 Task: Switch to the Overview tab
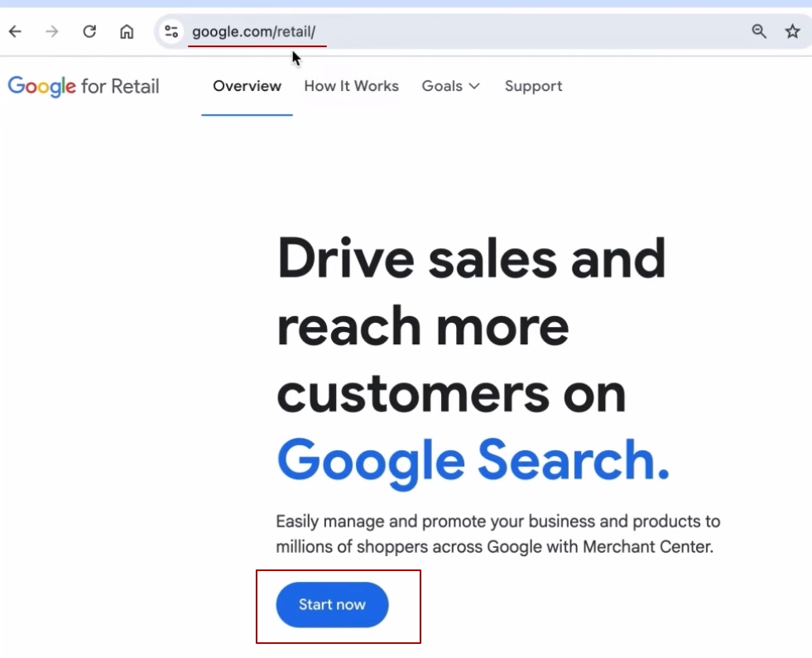[x=247, y=86]
